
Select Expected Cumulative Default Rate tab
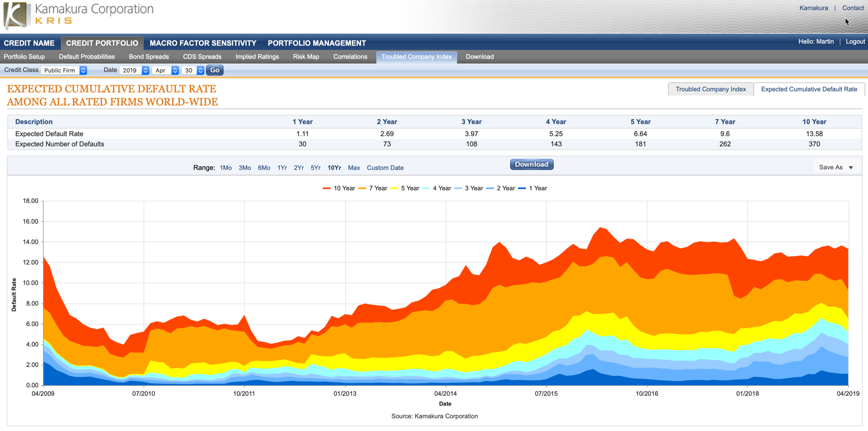tap(809, 89)
